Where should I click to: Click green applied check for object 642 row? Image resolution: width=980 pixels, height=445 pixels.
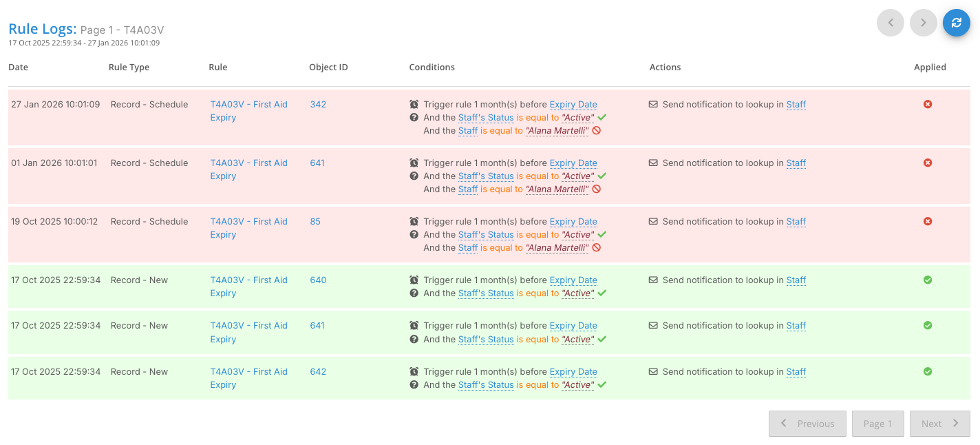click(927, 372)
